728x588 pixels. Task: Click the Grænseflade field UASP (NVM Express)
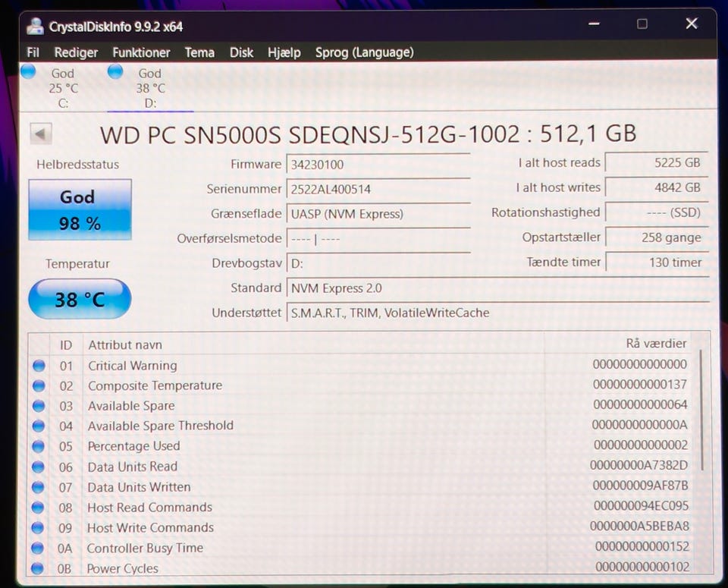click(x=378, y=214)
